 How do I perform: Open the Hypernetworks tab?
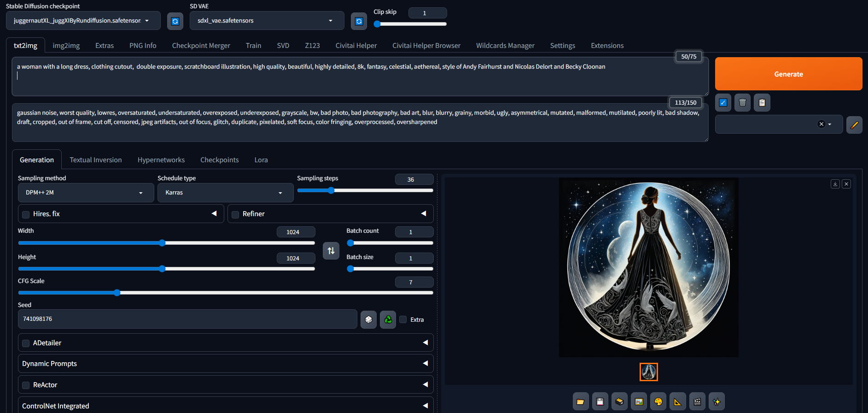point(161,160)
